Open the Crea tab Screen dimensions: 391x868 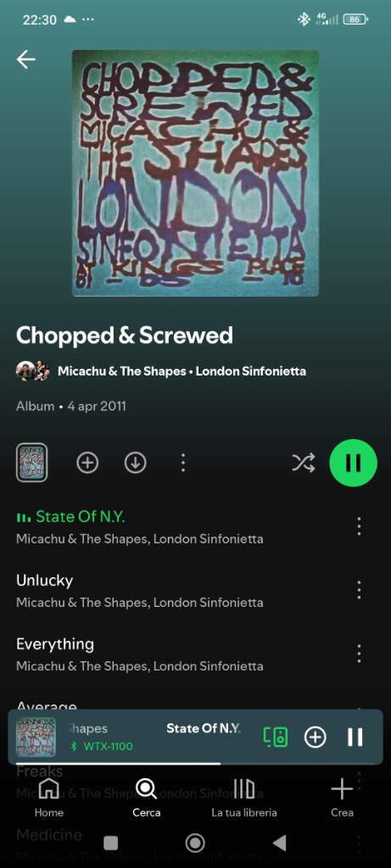[x=342, y=798]
